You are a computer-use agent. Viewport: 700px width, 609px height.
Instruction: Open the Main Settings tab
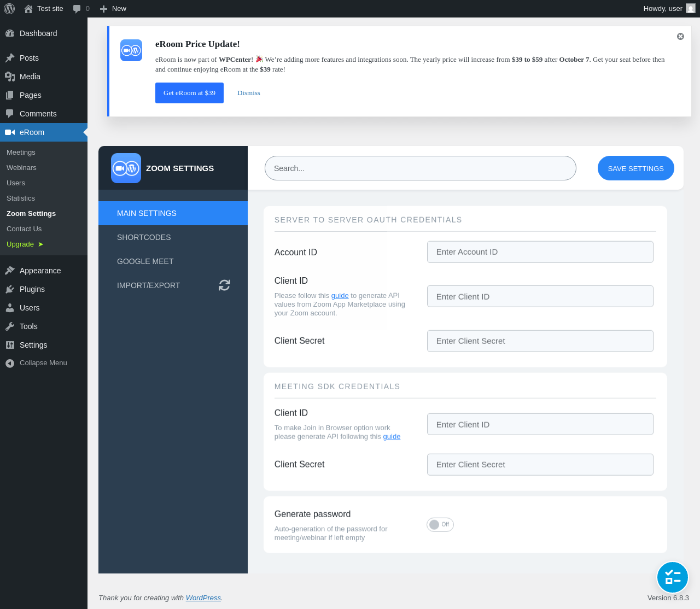[x=173, y=213]
